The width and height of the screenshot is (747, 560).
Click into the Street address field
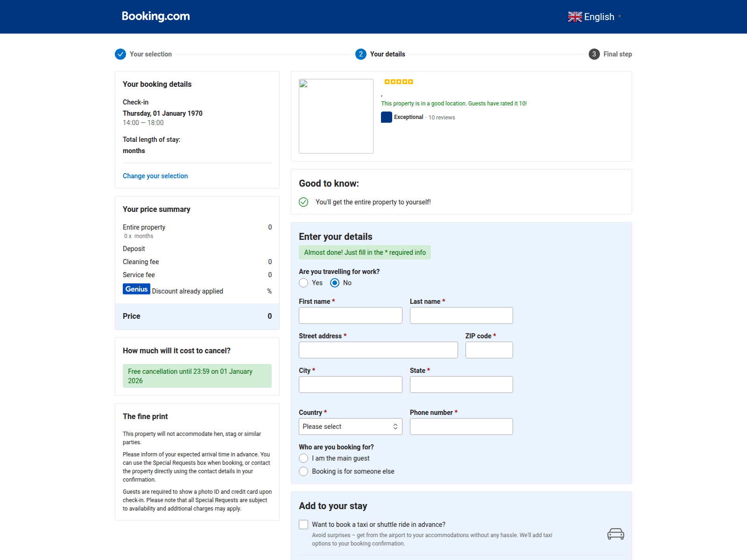(378, 350)
